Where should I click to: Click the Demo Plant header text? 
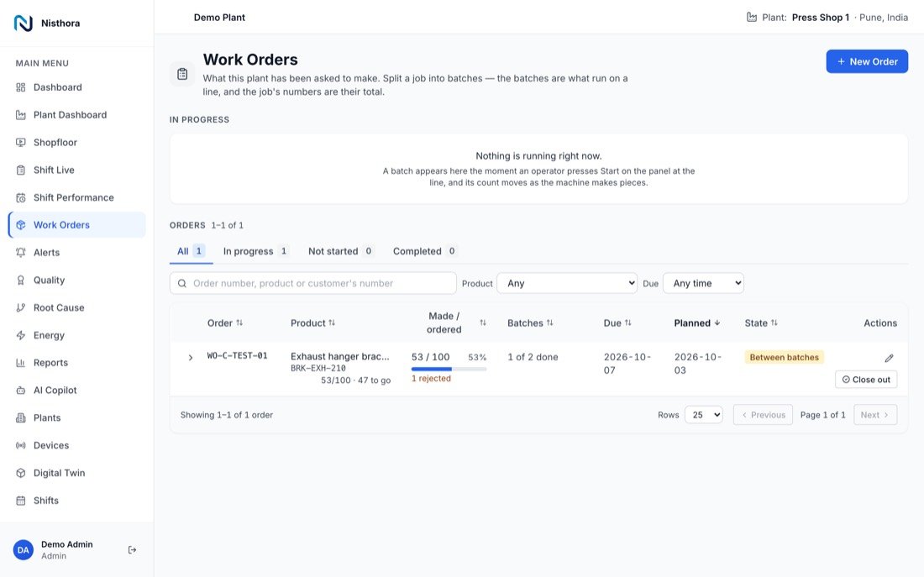[219, 18]
